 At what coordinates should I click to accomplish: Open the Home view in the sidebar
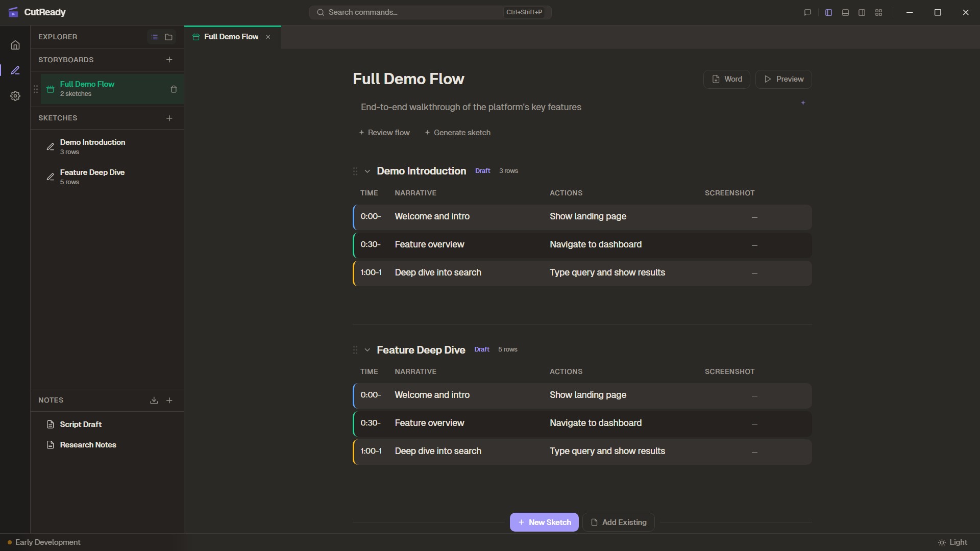click(x=15, y=45)
